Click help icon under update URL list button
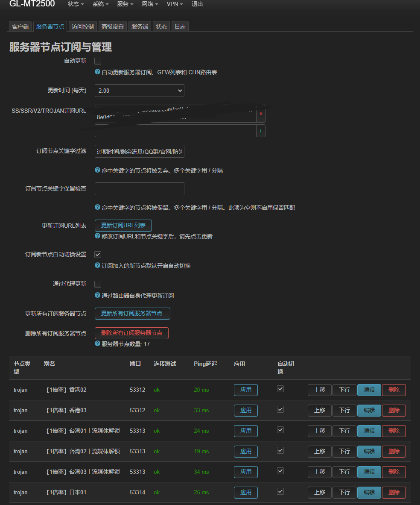The image size is (420, 505). (x=97, y=236)
